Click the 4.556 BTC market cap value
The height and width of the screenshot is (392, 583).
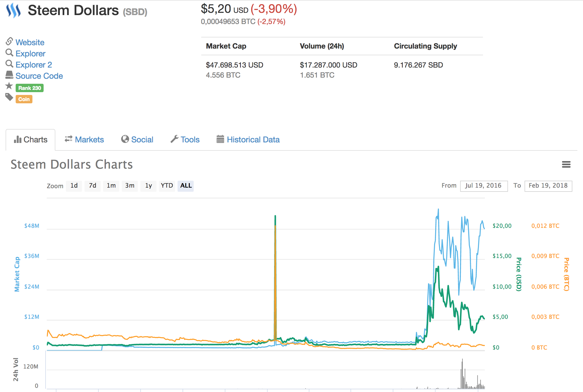click(223, 75)
